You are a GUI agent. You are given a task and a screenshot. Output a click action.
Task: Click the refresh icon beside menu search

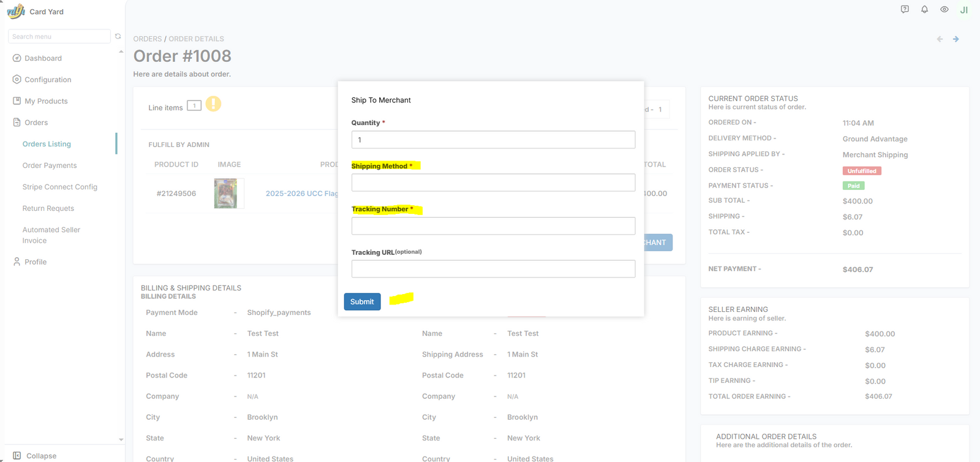[x=118, y=36]
